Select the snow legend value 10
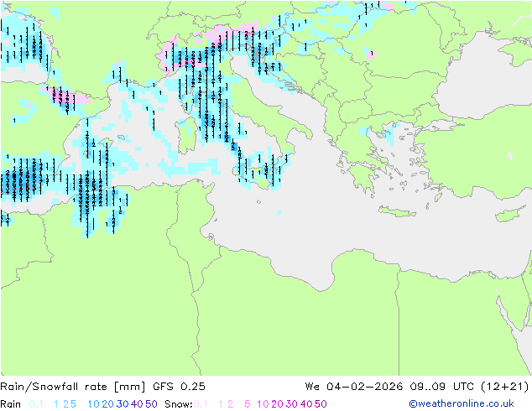The image size is (532, 411). 263,404
